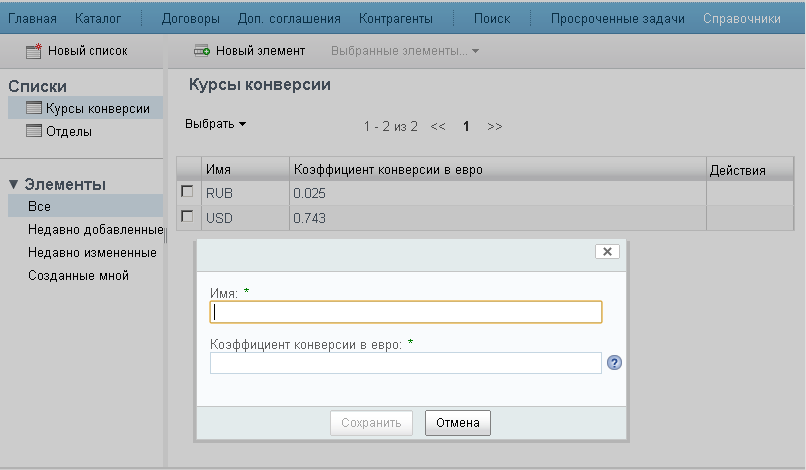Open the Выбранные элементы dropdown

coord(405,51)
